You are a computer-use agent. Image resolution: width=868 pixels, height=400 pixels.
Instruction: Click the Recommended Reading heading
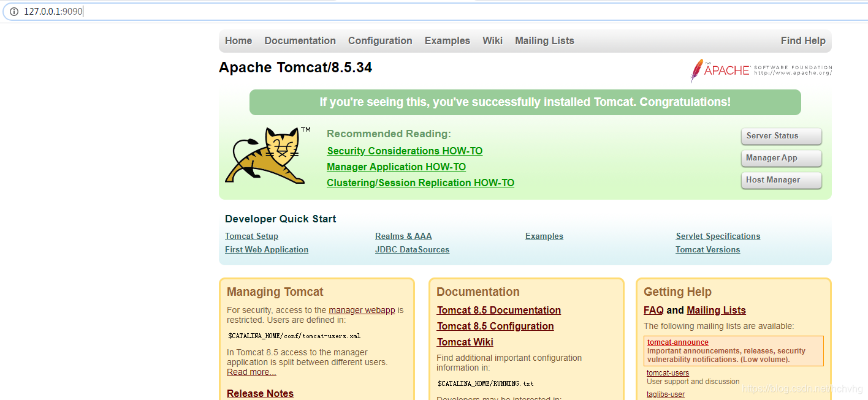point(389,134)
